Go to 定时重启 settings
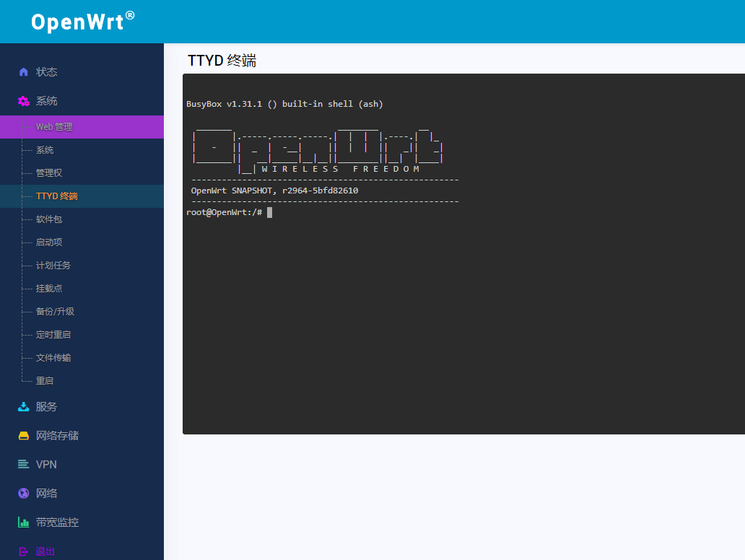This screenshot has width=745, height=560. tap(82, 334)
